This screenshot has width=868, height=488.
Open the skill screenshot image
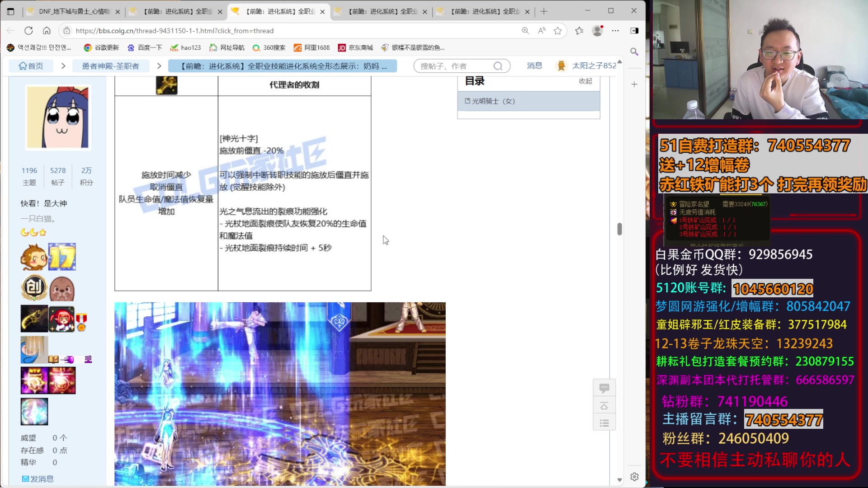point(280,394)
